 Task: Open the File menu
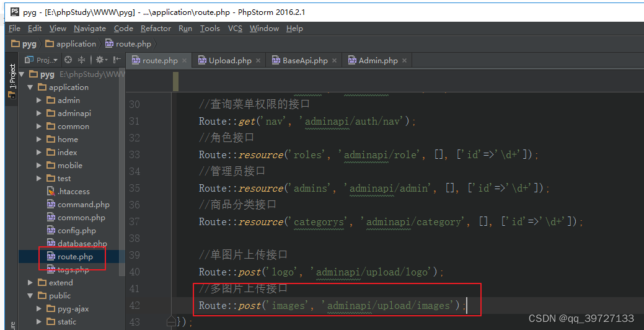coord(14,29)
